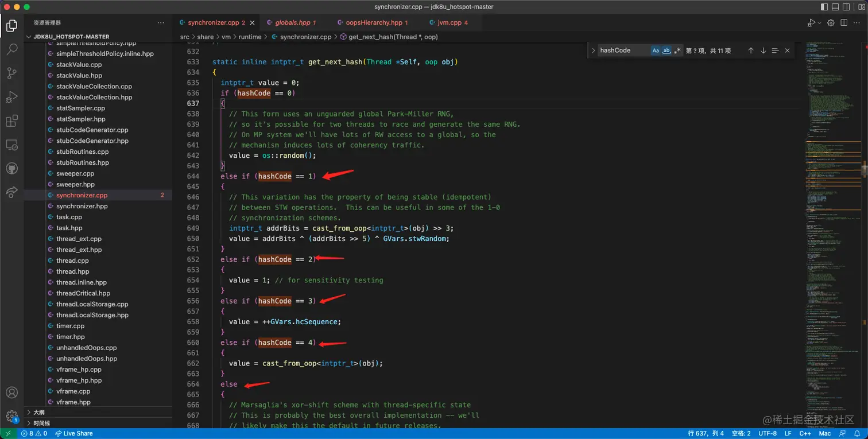Open the GitHub panel icon
The height and width of the screenshot is (439, 868).
tap(11, 168)
